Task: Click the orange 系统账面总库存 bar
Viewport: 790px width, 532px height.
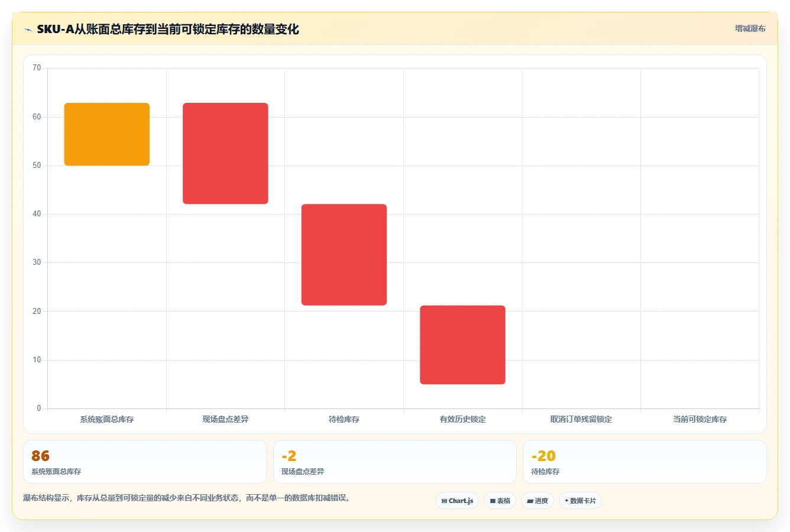Action: (x=107, y=134)
